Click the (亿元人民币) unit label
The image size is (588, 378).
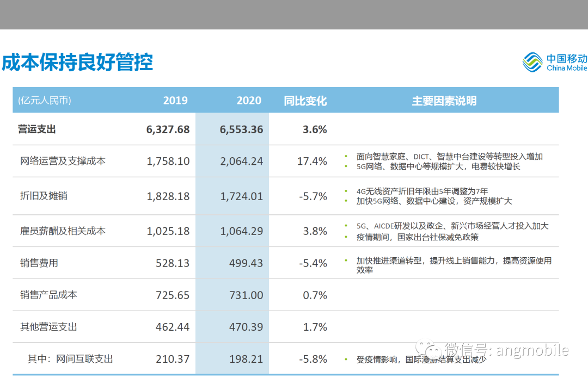click(45, 101)
